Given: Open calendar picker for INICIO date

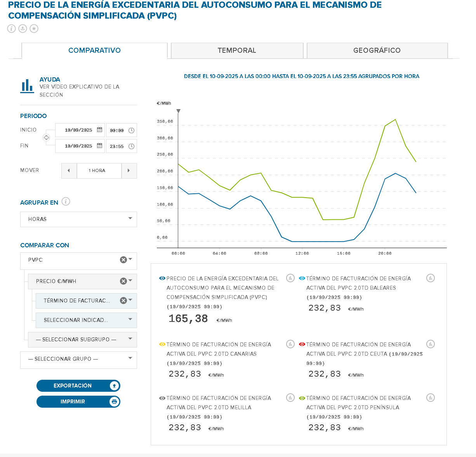Looking at the screenshot, I should tap(99, 130).
